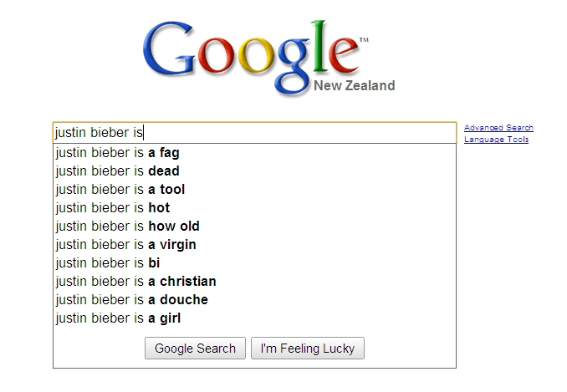Select the 'a virgin' suggestion

(125, 245)
